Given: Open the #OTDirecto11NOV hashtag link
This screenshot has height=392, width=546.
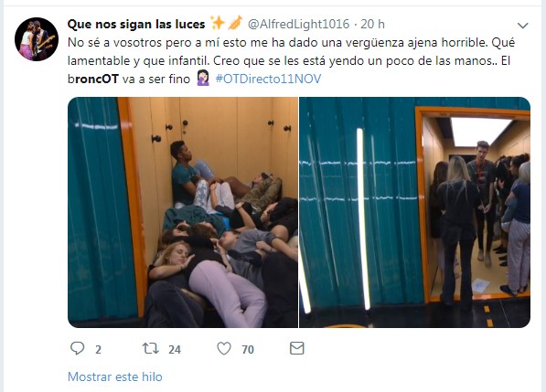Looking at the screenshot, I should click(x=268, y=79).
